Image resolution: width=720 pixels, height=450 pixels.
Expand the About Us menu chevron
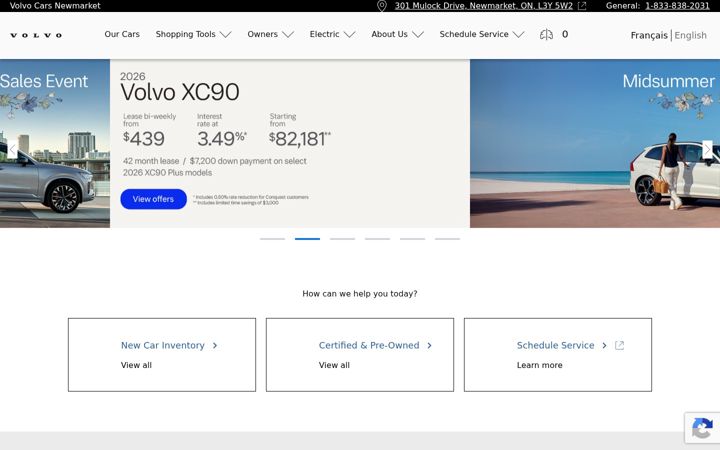[418, 34]
